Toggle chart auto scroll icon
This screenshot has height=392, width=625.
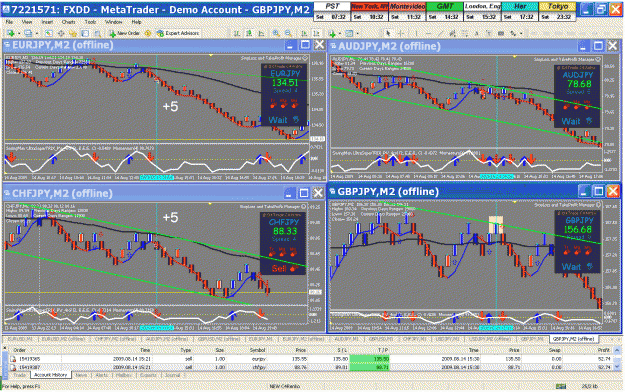pos(304,33)
